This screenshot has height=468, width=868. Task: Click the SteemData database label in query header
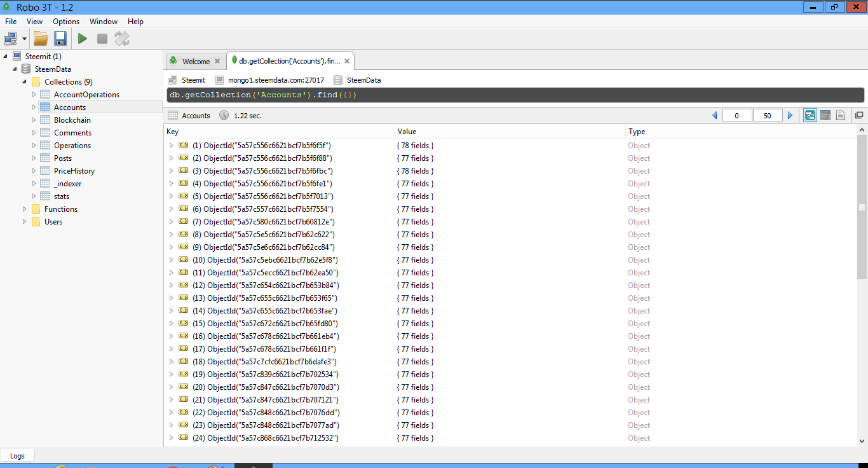(364, 80)
